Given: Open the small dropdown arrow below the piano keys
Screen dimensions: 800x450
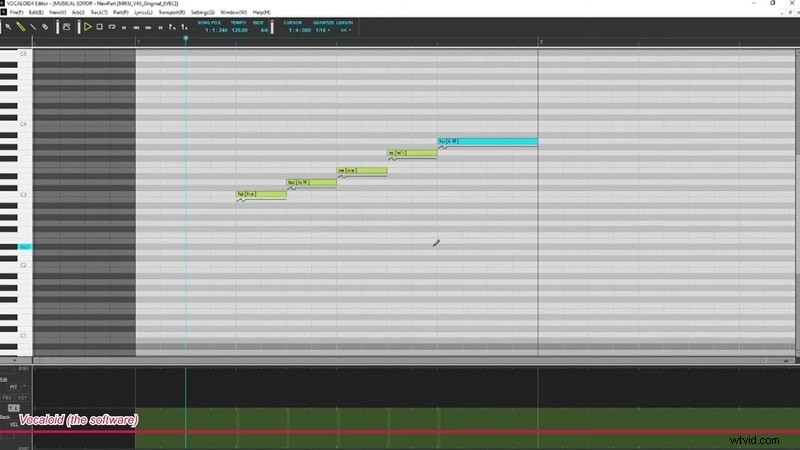Looking at the screenshot, I should [14, 360].
